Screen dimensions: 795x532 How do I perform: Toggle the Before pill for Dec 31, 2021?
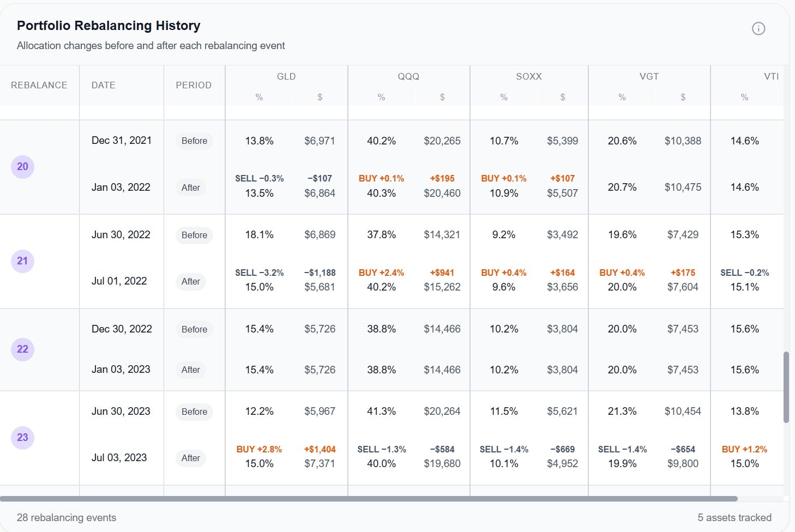(x=194, y=141)
